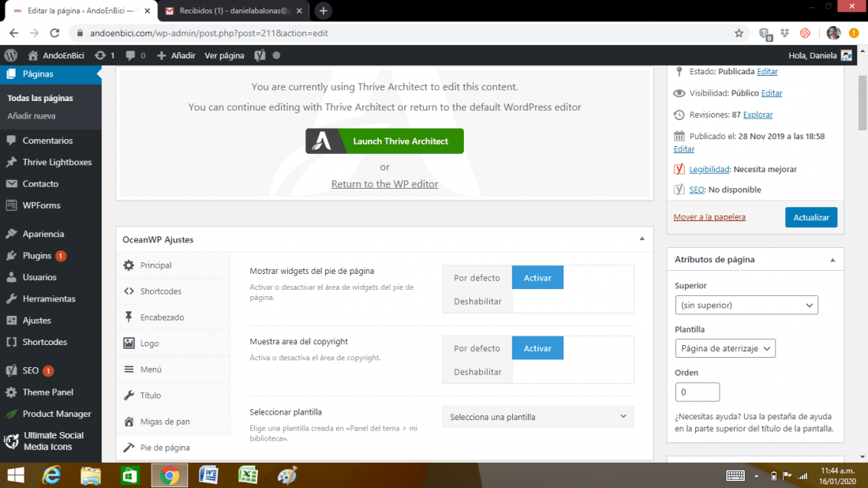Open the Plantilla template dropdown
This screenshot has height=488, width=868.
click(725, 348)
